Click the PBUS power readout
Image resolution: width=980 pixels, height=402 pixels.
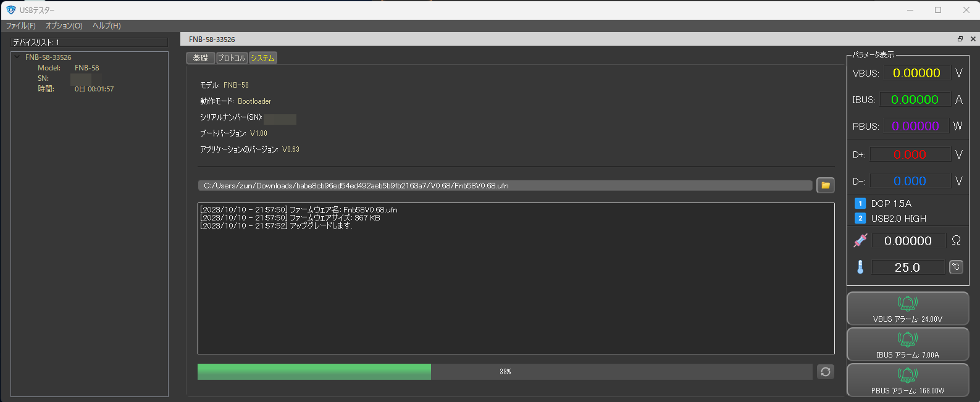pyautogui.click(x=916, y=126)
